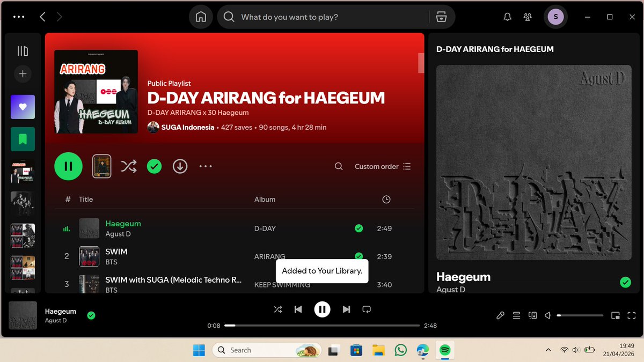Click the bottom bar album thumbnail
This screenshot has height=362, width=644.
(23, 315)
